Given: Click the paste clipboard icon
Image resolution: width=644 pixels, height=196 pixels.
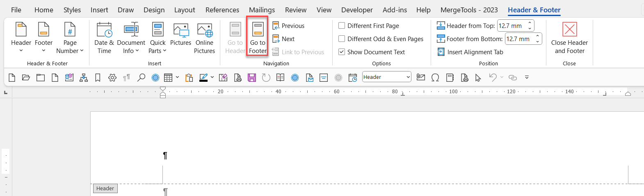Looking at the screenshot, I should coord(189,77).
